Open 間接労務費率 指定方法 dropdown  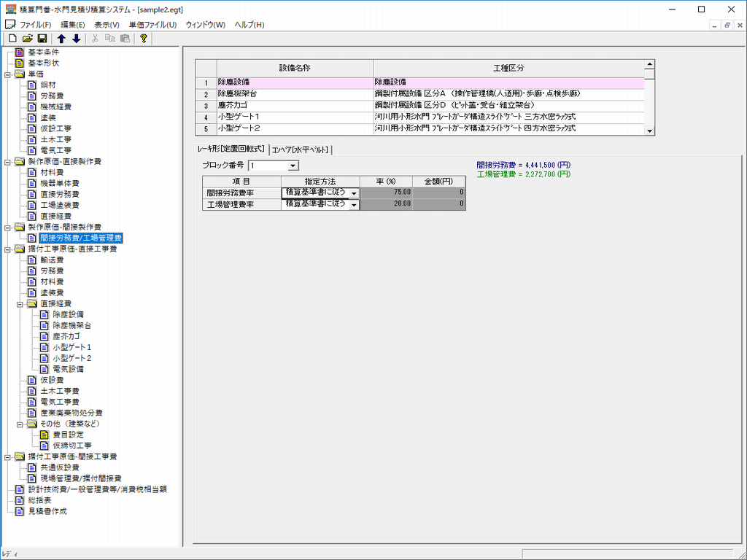click(354, 193)
